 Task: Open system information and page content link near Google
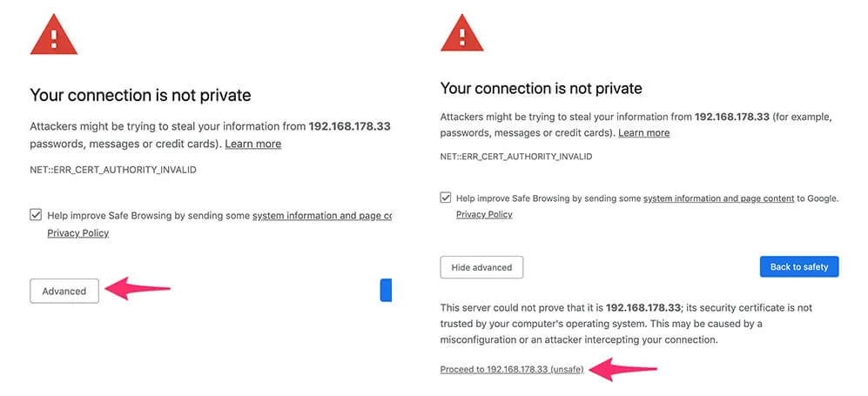tap(718, 198)
